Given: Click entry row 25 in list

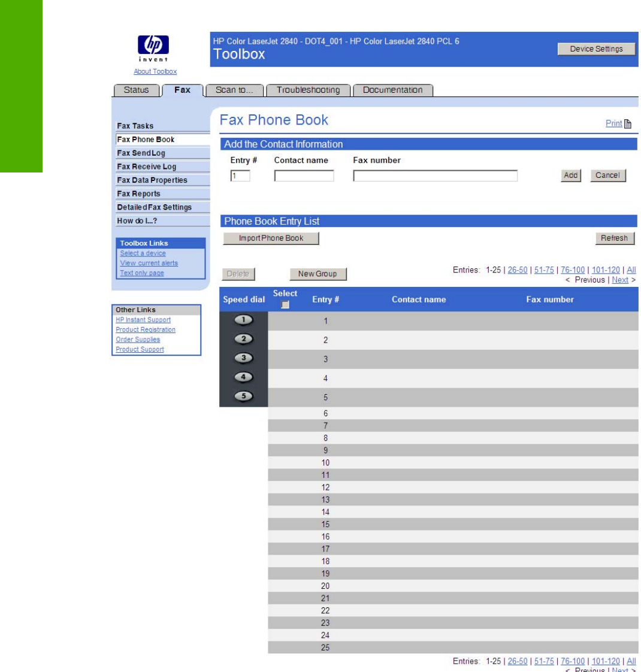Looking at the screenshot, I should [453, 647].
